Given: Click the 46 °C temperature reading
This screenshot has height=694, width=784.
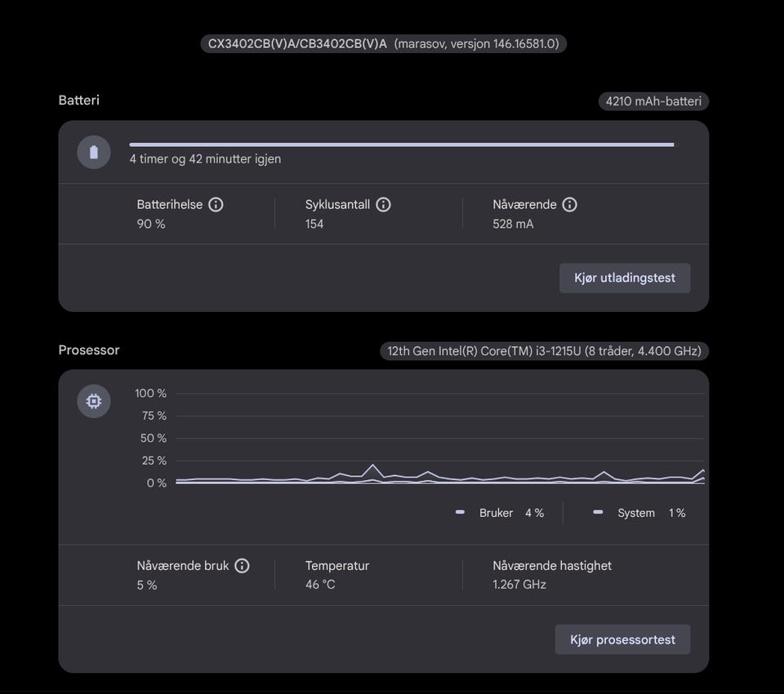Looking at the screenshot, I should click(320, 585).
